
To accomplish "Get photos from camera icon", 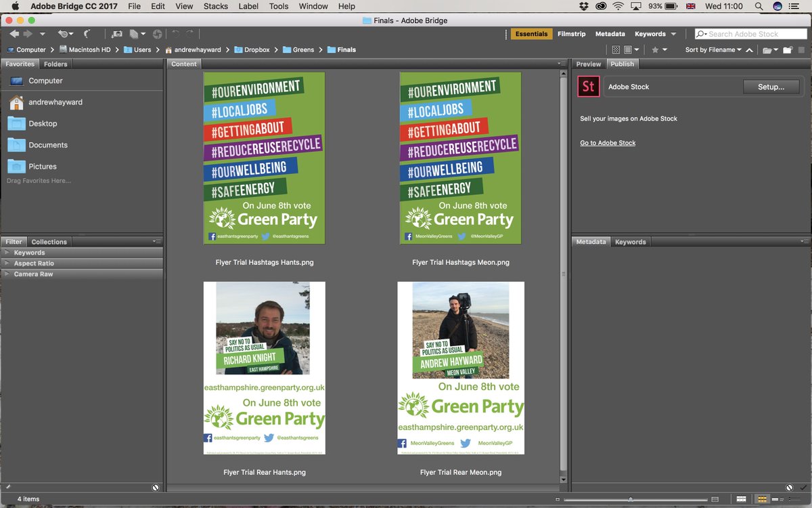I will click(117, 34).
